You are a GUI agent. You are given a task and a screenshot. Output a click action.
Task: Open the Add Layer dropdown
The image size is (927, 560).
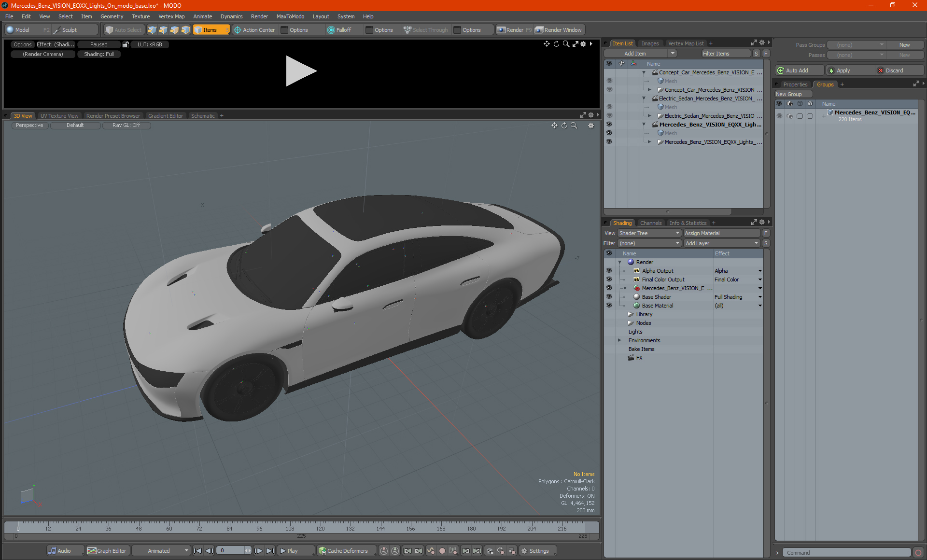[721, 243]
